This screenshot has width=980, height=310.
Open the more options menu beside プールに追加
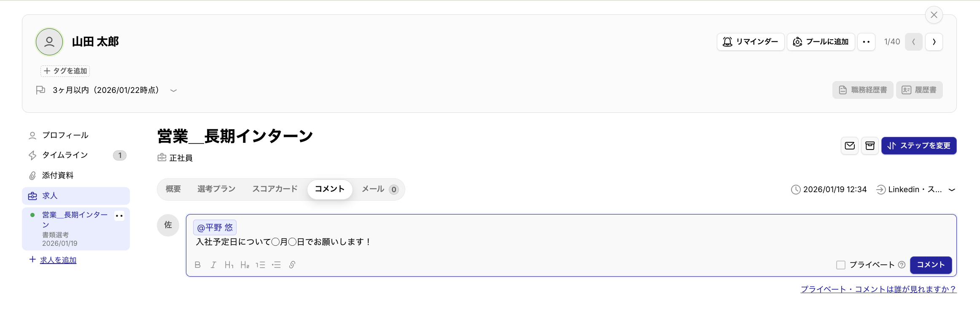point(866,42)
